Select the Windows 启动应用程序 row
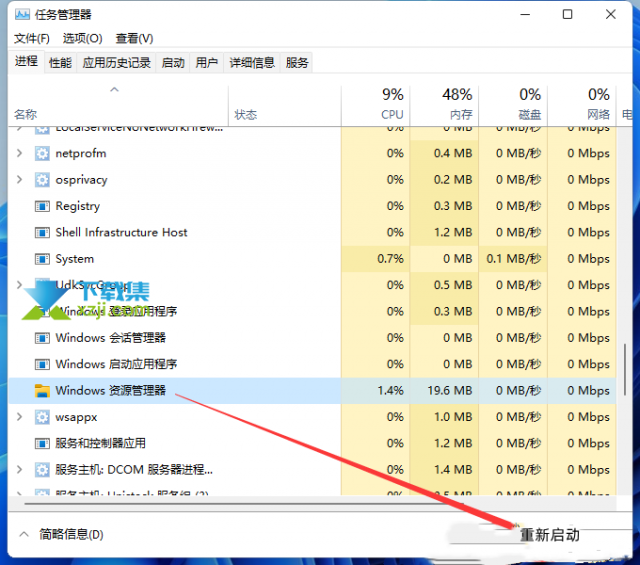640x565 pixels. 312,364
